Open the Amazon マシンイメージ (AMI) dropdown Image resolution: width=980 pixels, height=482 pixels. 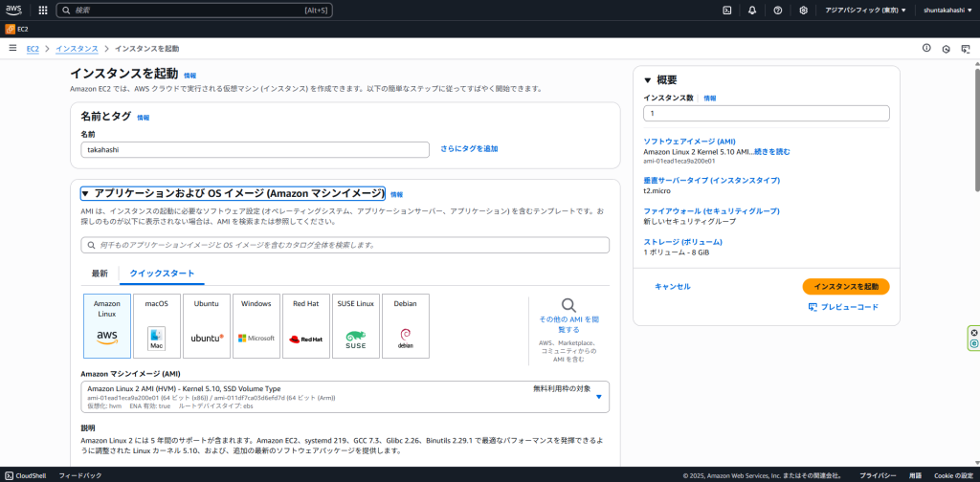tap(345, 397)
